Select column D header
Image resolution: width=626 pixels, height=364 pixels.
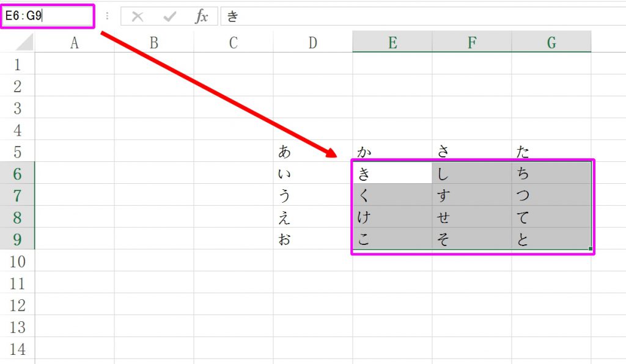313,43
